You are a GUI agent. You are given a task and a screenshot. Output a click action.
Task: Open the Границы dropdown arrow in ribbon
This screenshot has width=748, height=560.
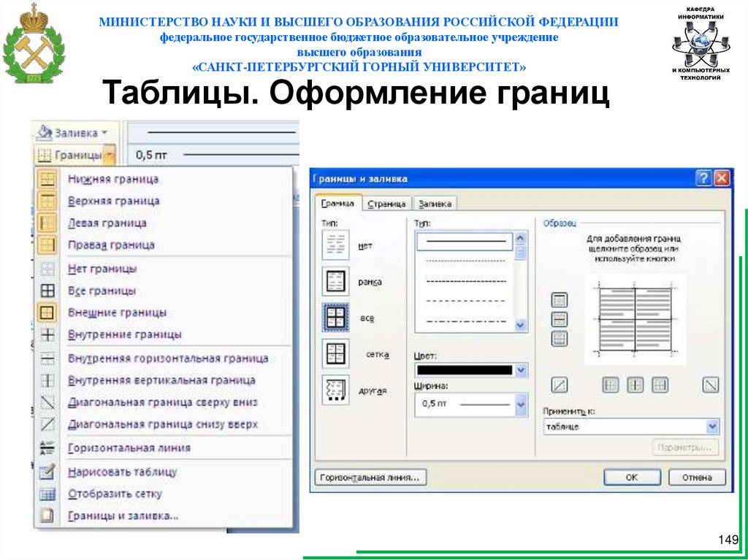click(x=110, y=155)
